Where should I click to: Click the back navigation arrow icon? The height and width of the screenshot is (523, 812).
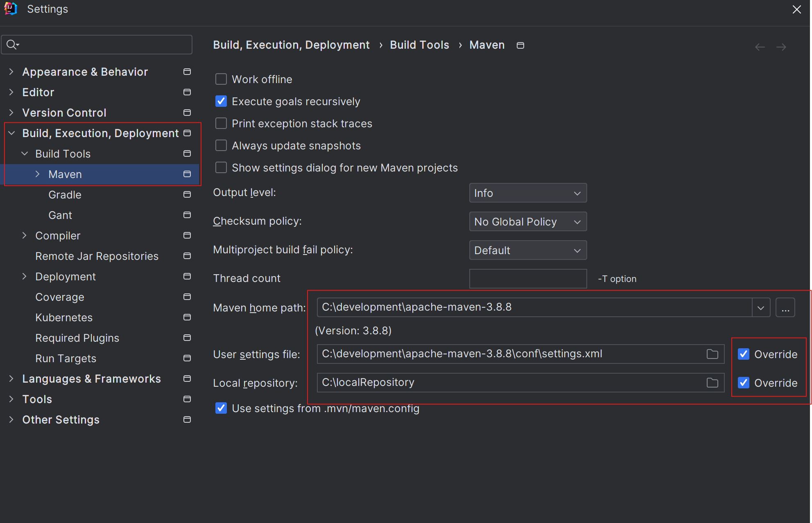click(760, 47)
